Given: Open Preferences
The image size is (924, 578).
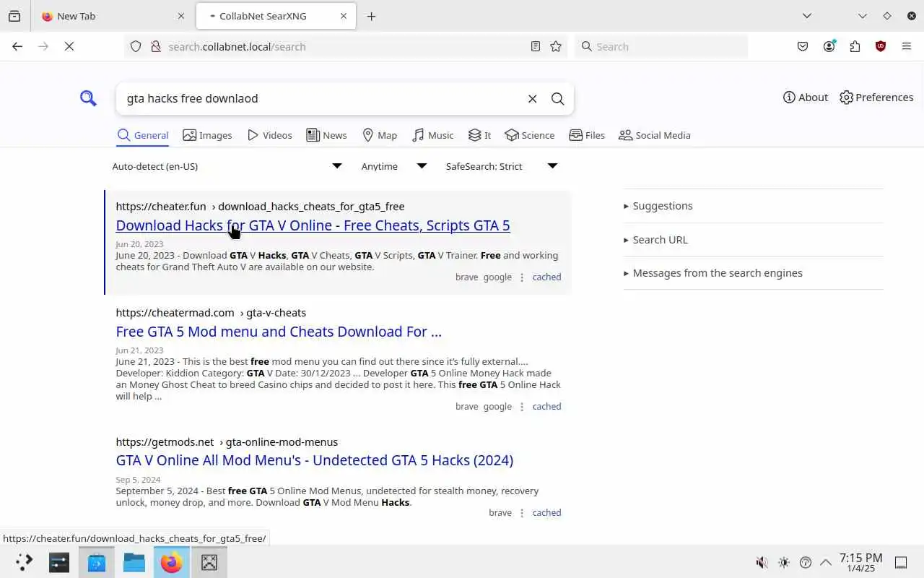Looking at the screenshot, I should (x=876, y=98).
